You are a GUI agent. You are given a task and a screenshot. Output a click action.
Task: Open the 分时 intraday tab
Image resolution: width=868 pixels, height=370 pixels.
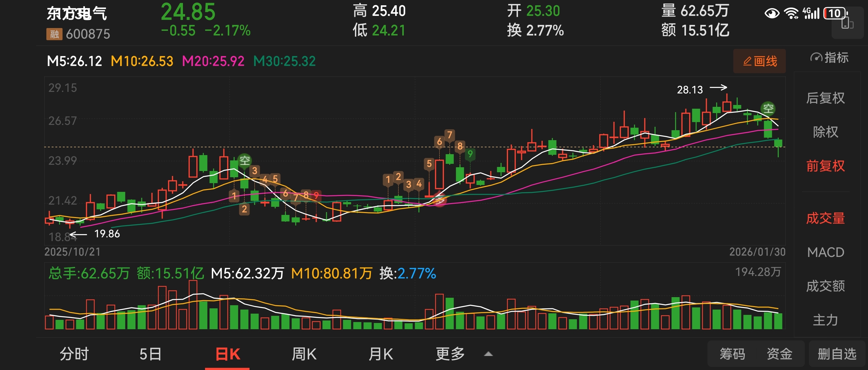(x=74, y=354)
